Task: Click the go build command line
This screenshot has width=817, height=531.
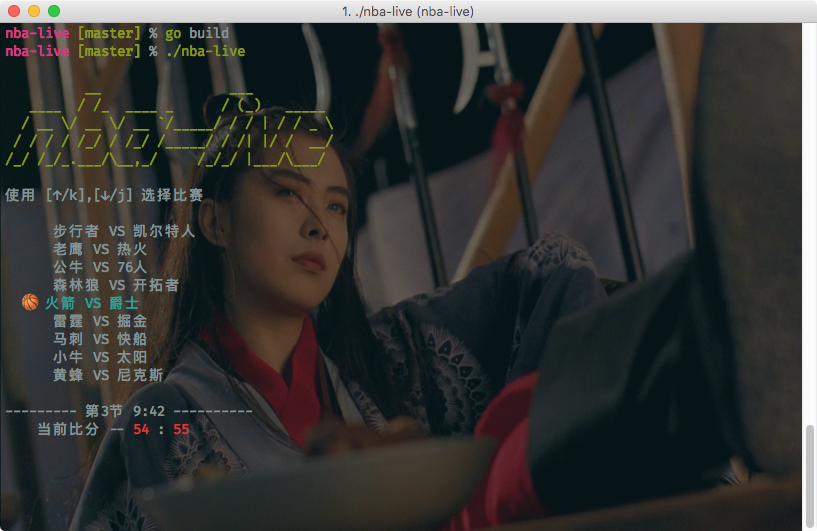Action: pos(117,33)
